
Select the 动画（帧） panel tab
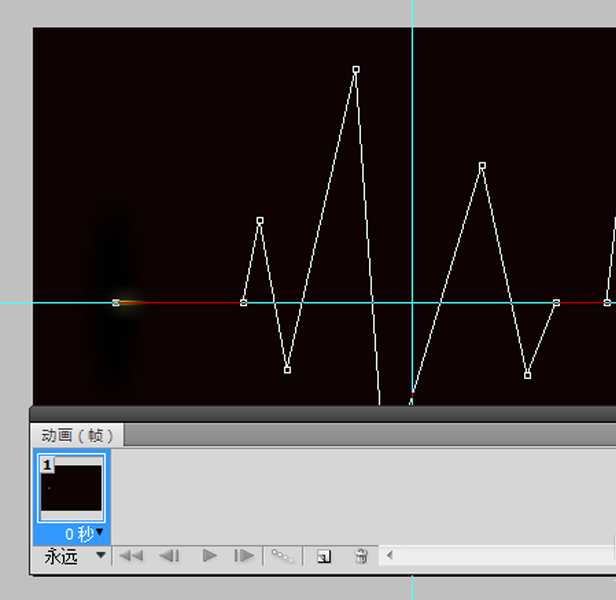tap(77, 435)
